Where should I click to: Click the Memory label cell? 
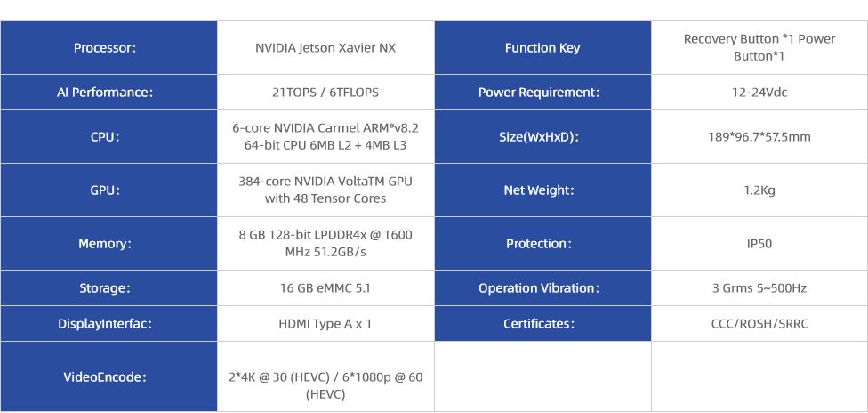(x=108, y=243)
